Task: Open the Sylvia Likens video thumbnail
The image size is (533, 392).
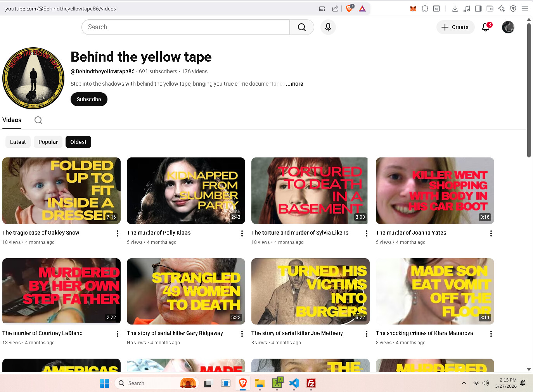Action: (310, 191)
